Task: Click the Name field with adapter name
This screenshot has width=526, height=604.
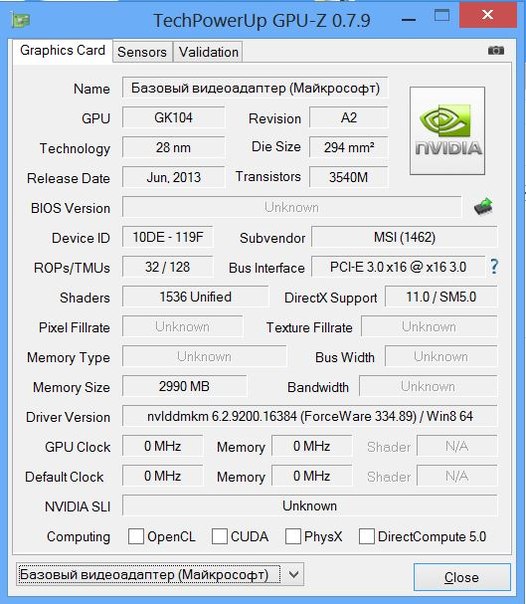Action: (255, 88)
